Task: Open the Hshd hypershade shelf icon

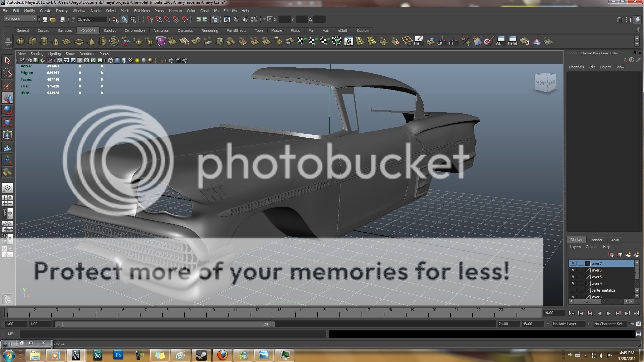Action: pyautogui.click(x=512, y=41)
